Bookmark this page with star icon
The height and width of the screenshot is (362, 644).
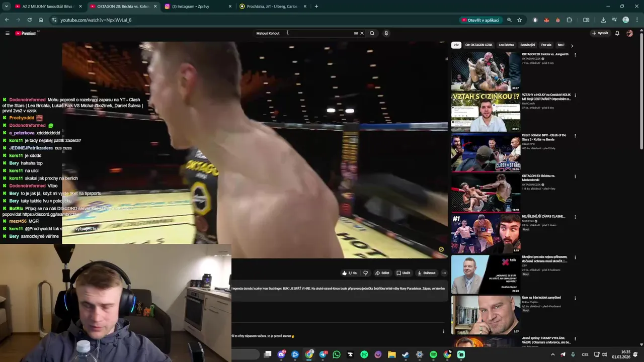point(520,20)
